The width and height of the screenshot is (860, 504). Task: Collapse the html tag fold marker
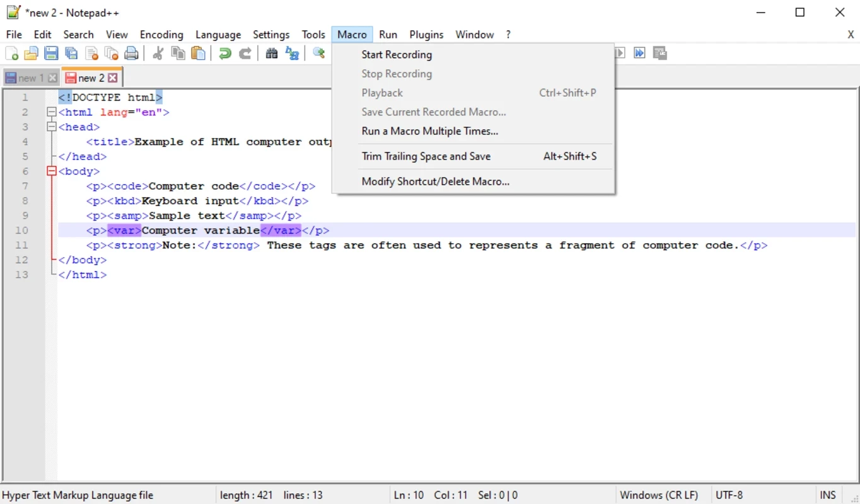52,112
